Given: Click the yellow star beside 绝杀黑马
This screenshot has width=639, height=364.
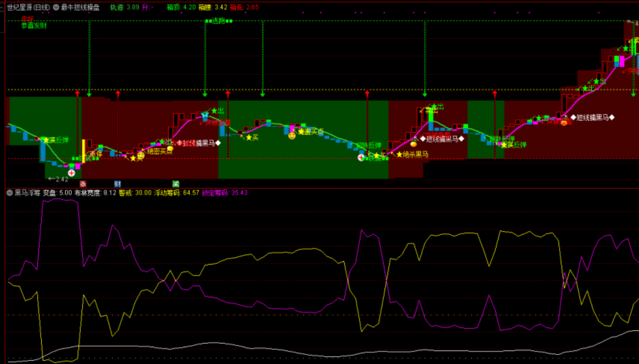Looking at the screenshot, I should (x=399, y=155).
